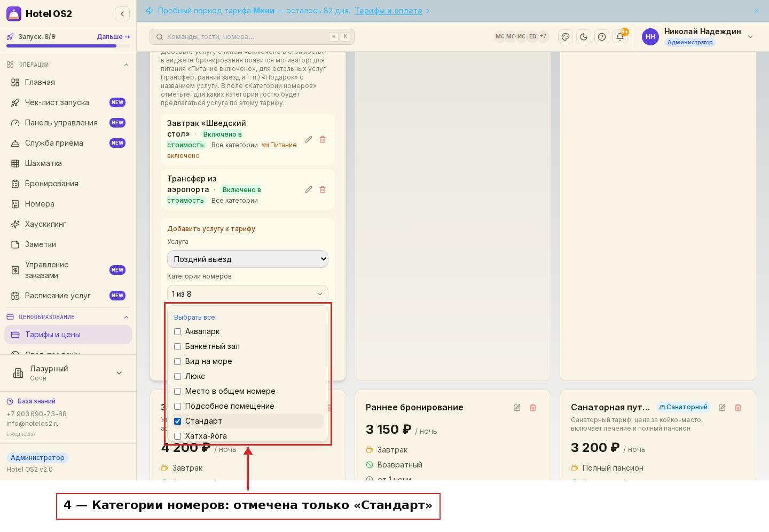Screen dimensions: 769x532
Task: Check the Люкс category
Action: tap(178, 377)
